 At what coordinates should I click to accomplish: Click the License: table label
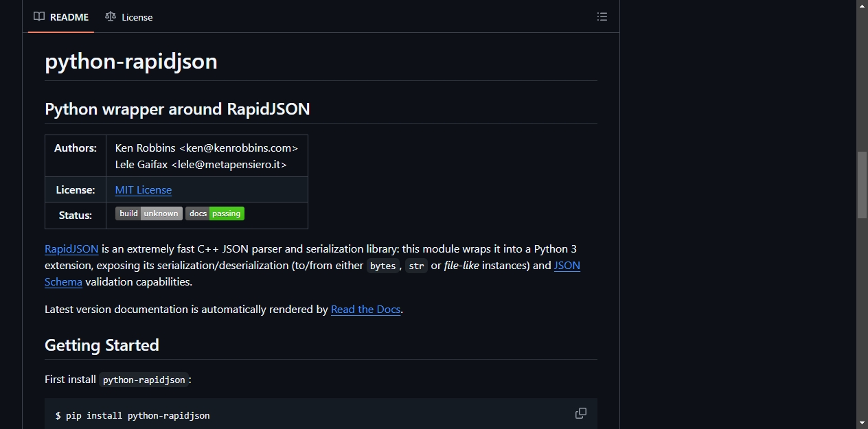pyautogui.click(x=76, y=190)
